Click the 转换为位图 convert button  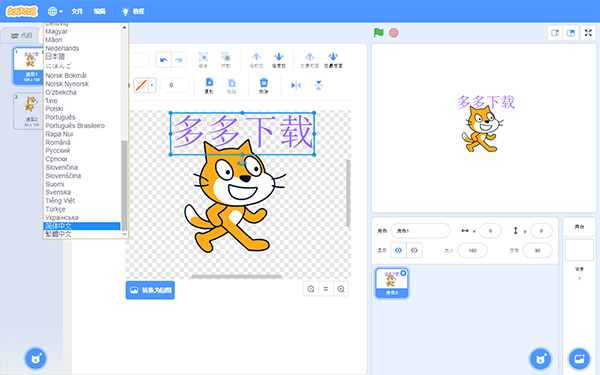150,290
